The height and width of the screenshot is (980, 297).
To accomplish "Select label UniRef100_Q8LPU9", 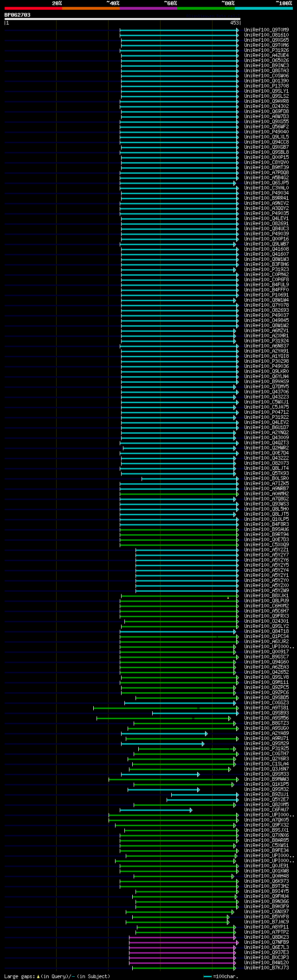I will click(x=266, y=601).
